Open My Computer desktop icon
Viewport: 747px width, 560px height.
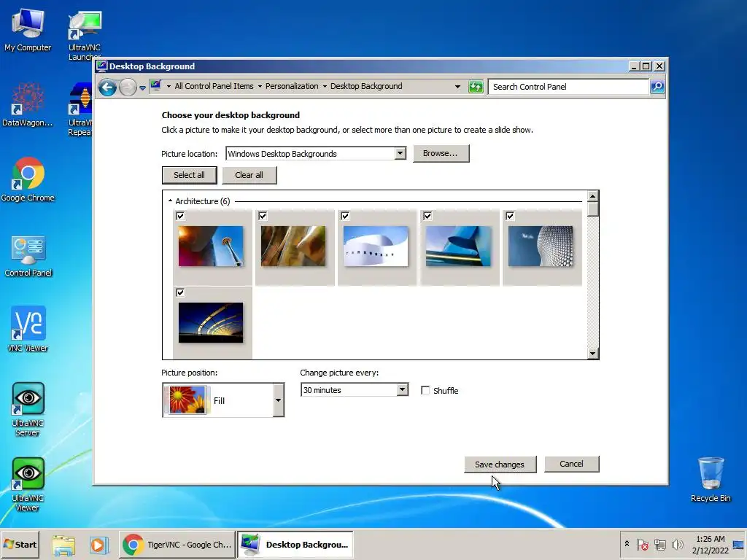pyautogui.click(x=28, y=29)
